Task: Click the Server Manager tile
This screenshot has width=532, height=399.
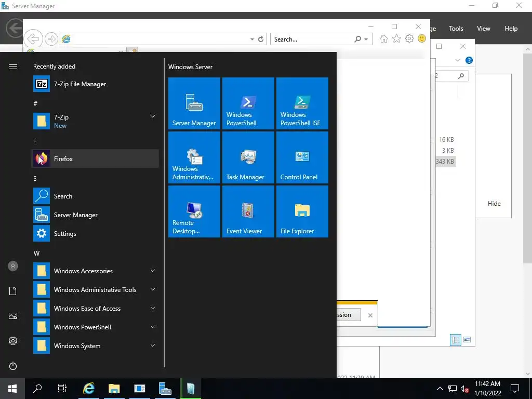Action: (194, 103)
